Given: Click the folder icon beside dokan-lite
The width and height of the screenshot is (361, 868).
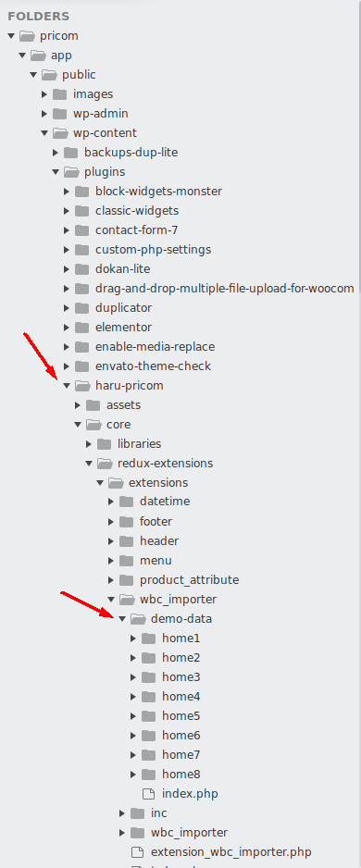Looking at the screenshot, I should 82,269.
